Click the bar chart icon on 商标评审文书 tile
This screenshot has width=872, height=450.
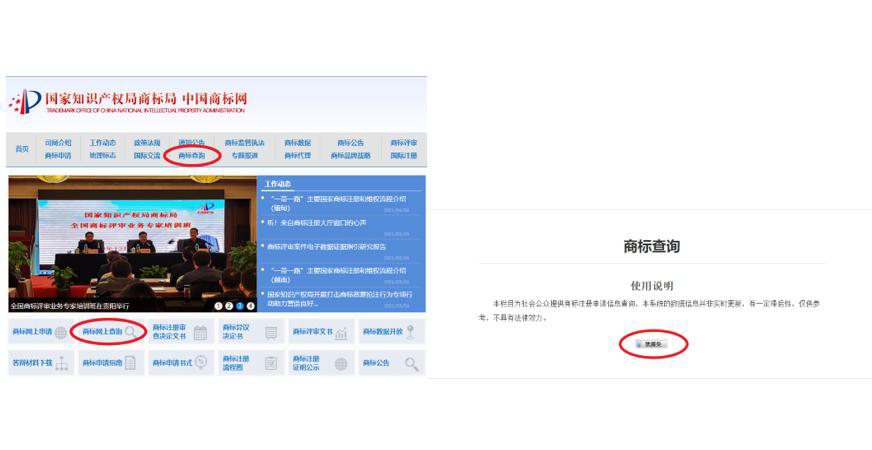[x=341, y=333]
